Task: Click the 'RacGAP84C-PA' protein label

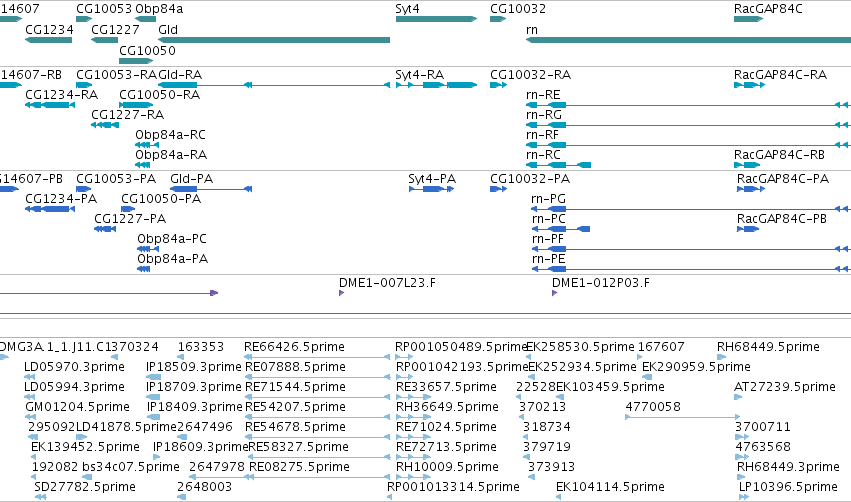Action: click(783, 179)
